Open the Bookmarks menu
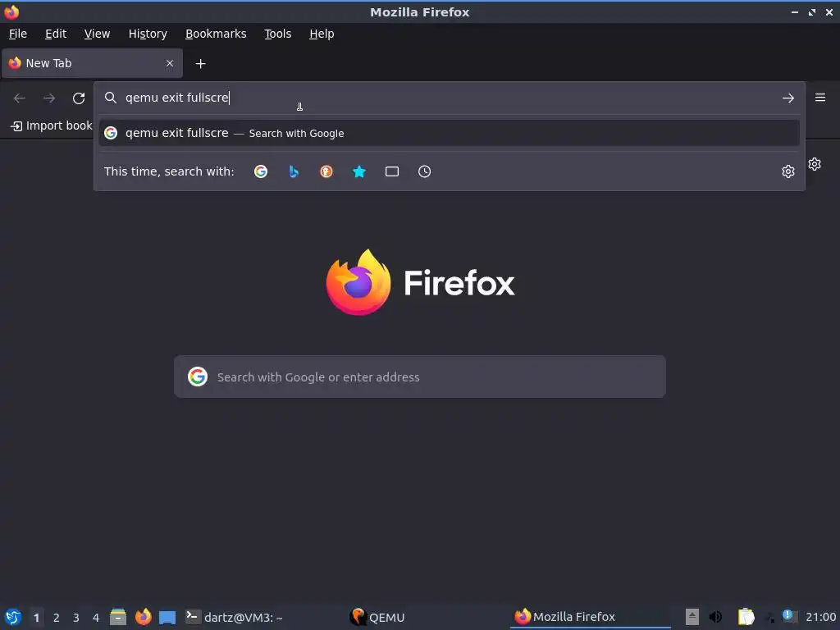This screenshot has width=840, height=630. tap(216, 34)
